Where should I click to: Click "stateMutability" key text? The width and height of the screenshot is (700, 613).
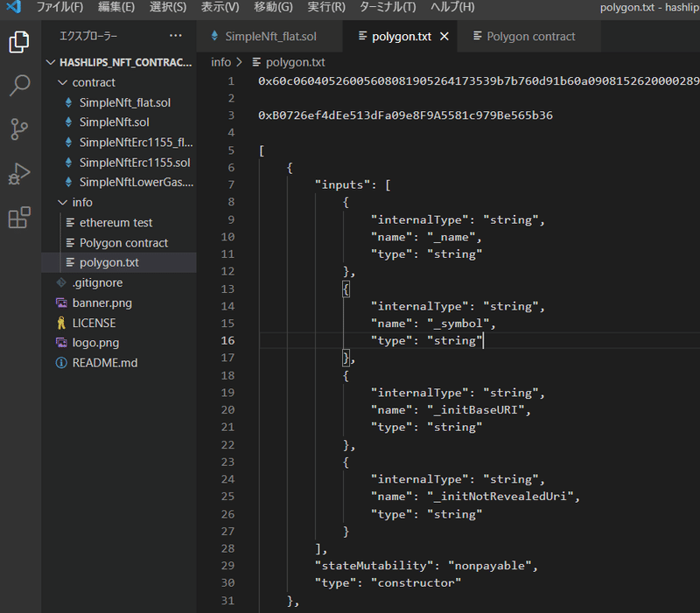[x=374, y=566]
